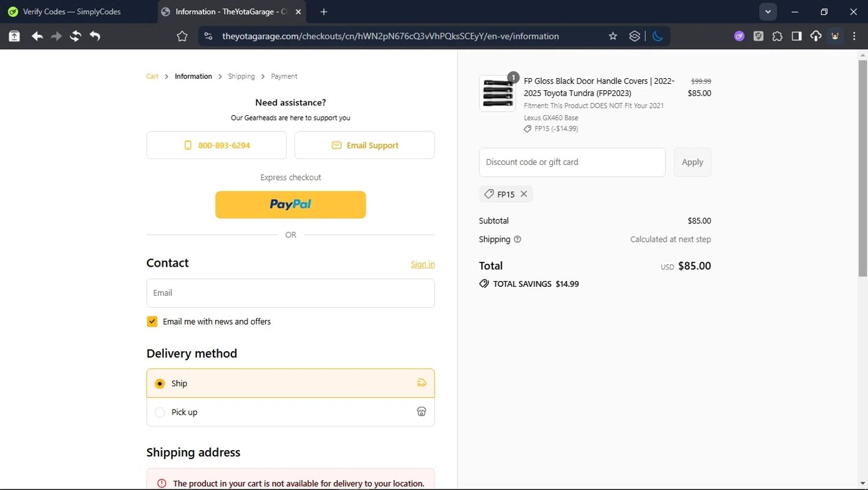Open the tab search dropdown arrow
Viewport: 868px width, 490px height.
click(x=768, y=12)
